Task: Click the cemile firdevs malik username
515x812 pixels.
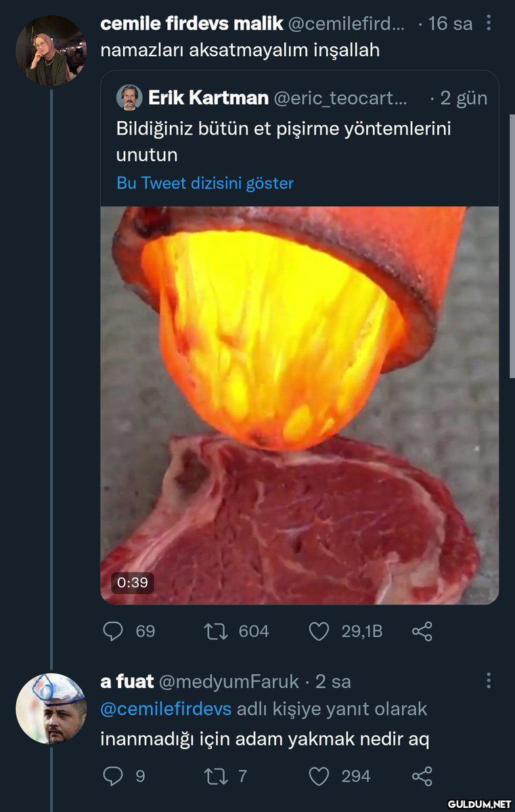Action: [192, 24]
